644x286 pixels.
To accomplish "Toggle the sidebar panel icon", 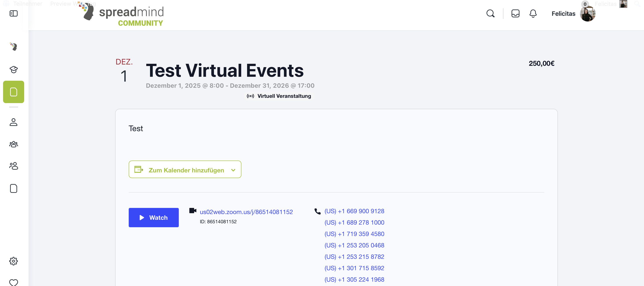I will (13, 13).
